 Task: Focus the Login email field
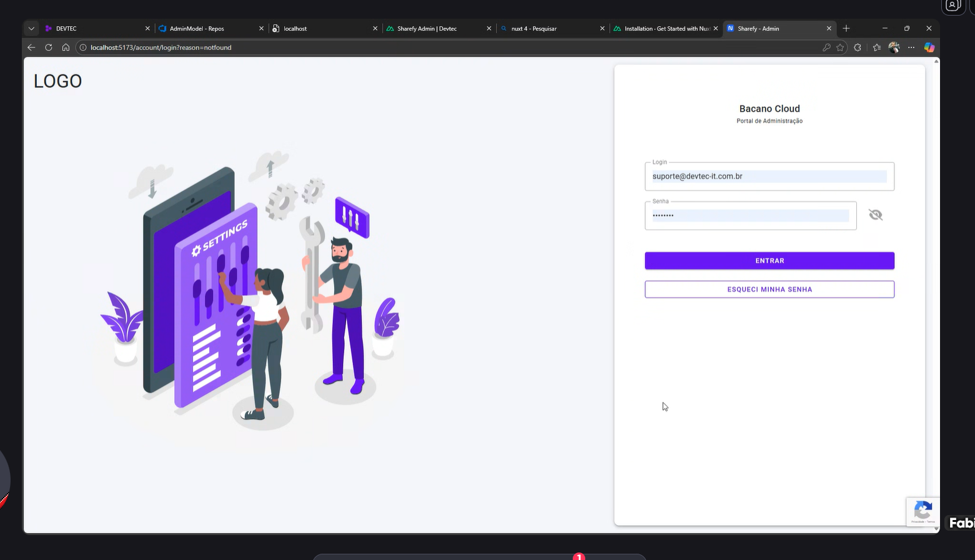coord(768,177)
